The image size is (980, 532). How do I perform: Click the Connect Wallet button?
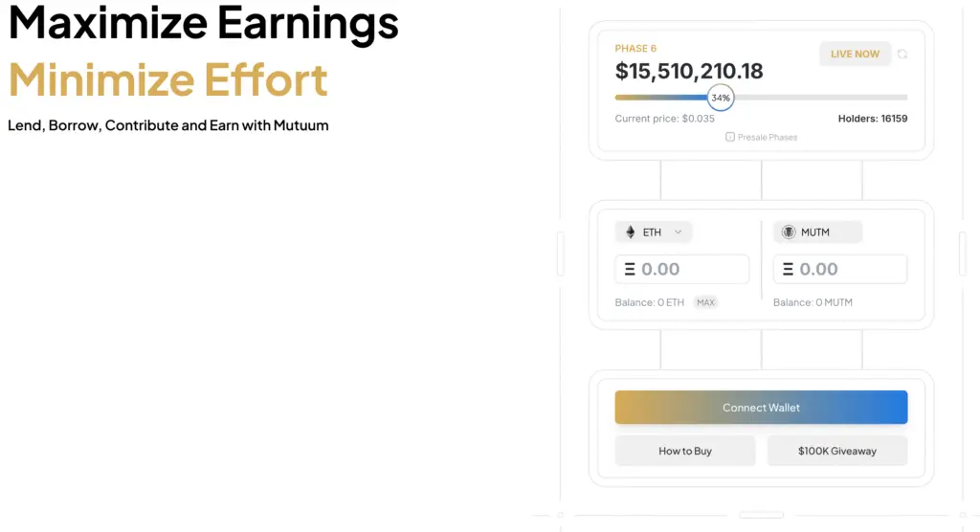click(761, 408)
